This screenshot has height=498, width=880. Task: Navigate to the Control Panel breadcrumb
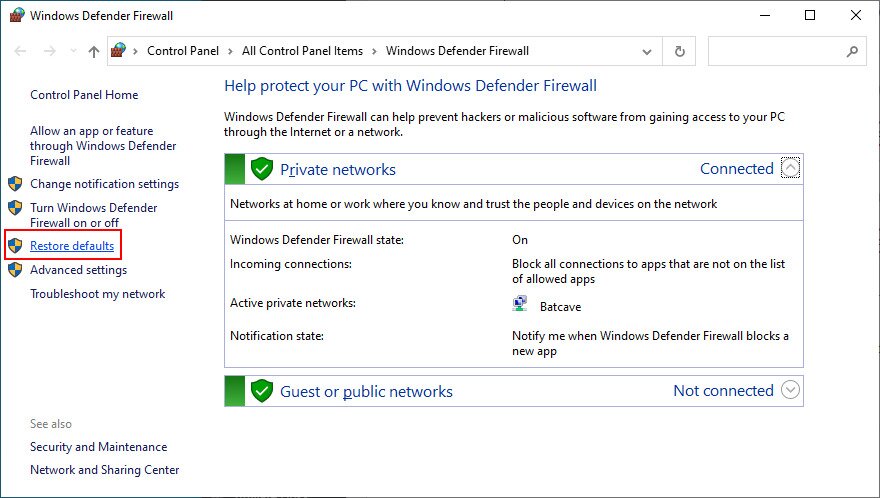click(183, 51)
